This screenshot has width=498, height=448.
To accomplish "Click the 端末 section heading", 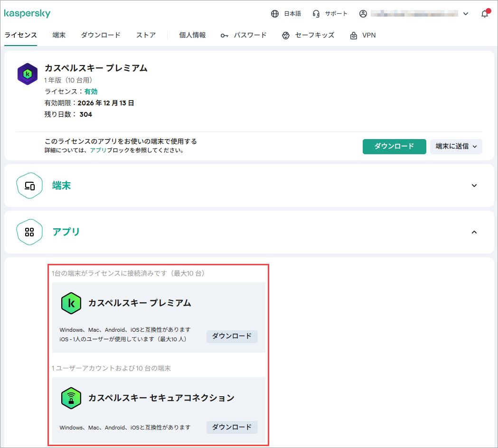I will [x=62, y=186].
